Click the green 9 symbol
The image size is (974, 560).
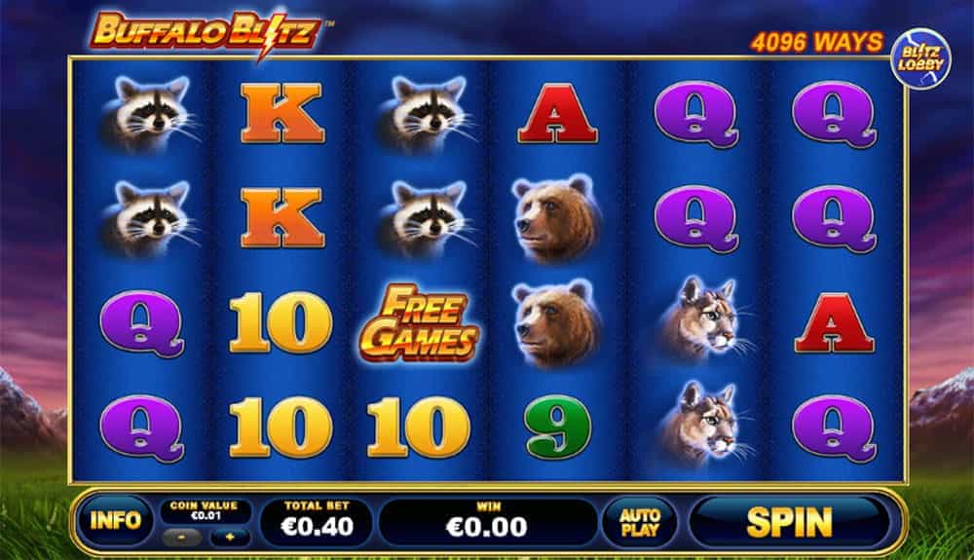[557, 428]
